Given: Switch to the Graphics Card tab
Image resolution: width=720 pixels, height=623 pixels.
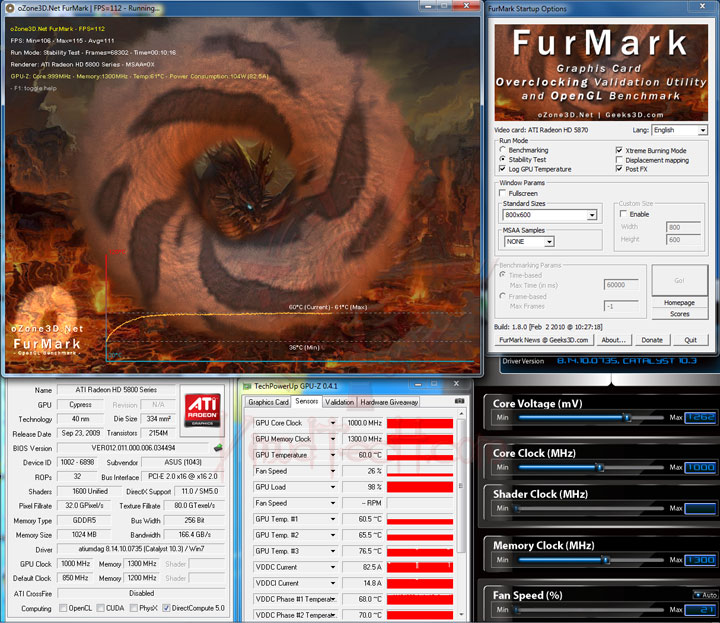Looking at the screenshot, I should coord(268,402).
